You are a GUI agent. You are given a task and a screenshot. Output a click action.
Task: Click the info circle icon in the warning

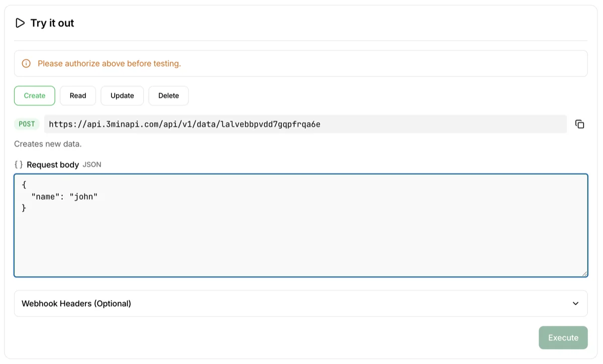tap(26, 64)
